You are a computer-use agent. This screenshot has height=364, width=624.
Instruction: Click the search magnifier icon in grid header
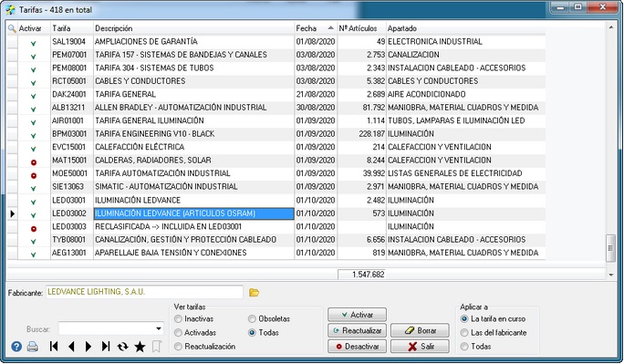coord(12,28)
